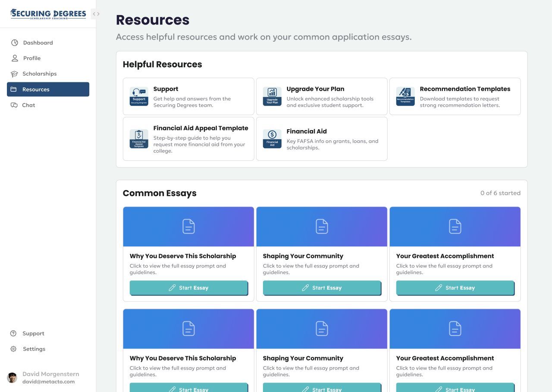Collapse the sidebar using the chevron toggle
552x392 pixels.
(96, 14)
